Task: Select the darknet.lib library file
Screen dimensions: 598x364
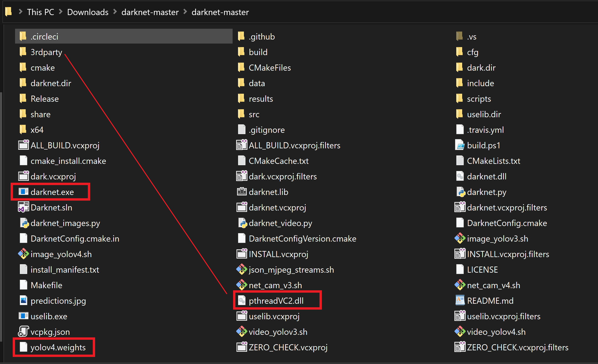Action: click(268, 192)
